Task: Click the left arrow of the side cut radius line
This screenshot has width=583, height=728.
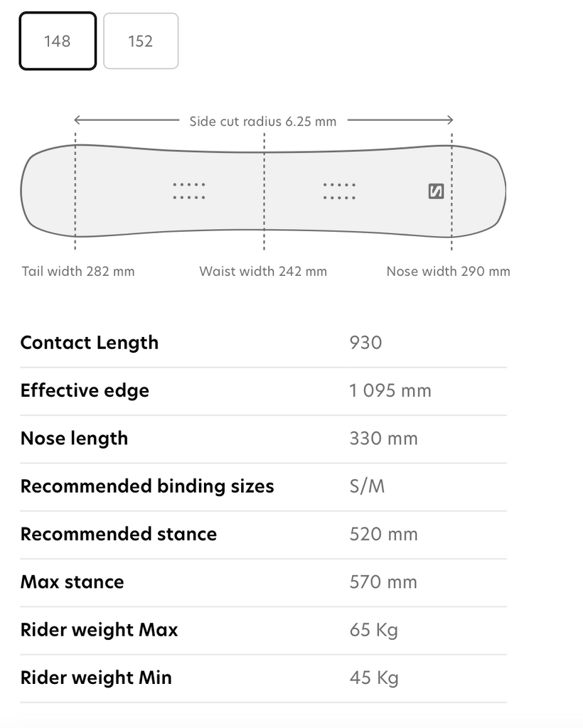Action: click(78, 119)
